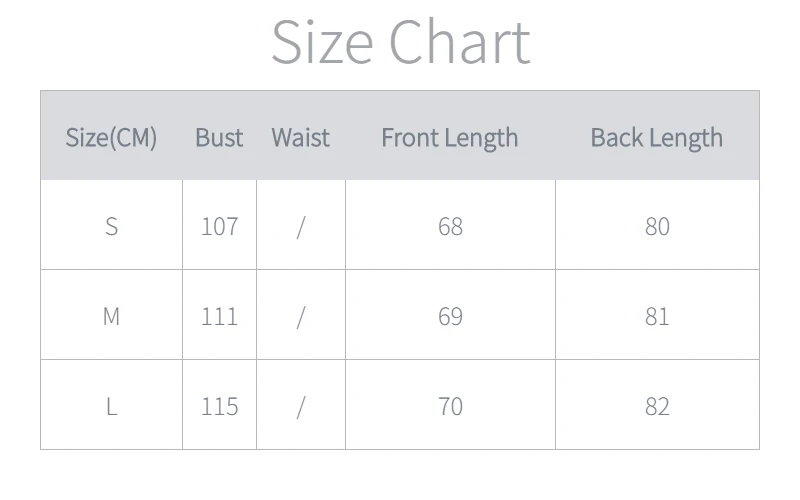Select bust value 111
800x500 pixels.
pos(219,316)
